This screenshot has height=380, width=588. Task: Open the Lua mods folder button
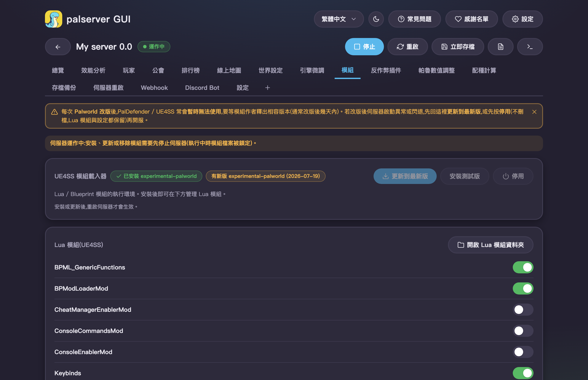click(x=491, y=245)
